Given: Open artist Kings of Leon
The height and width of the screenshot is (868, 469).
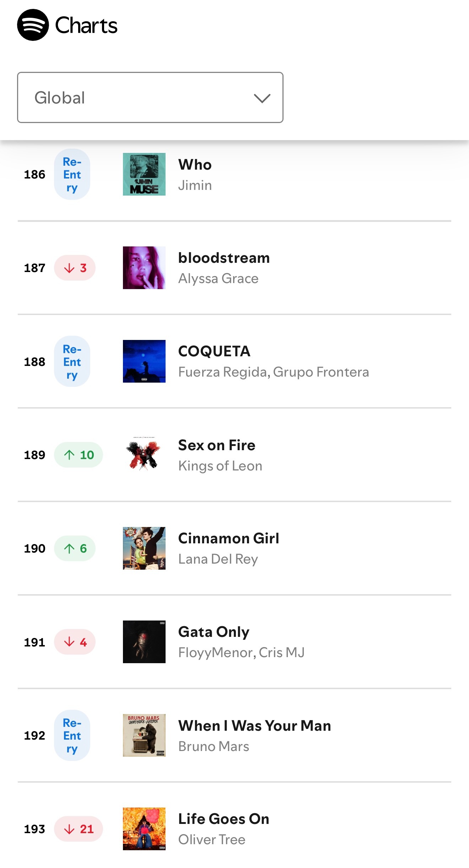Looking at the screenshot, I should coord(220,465).
